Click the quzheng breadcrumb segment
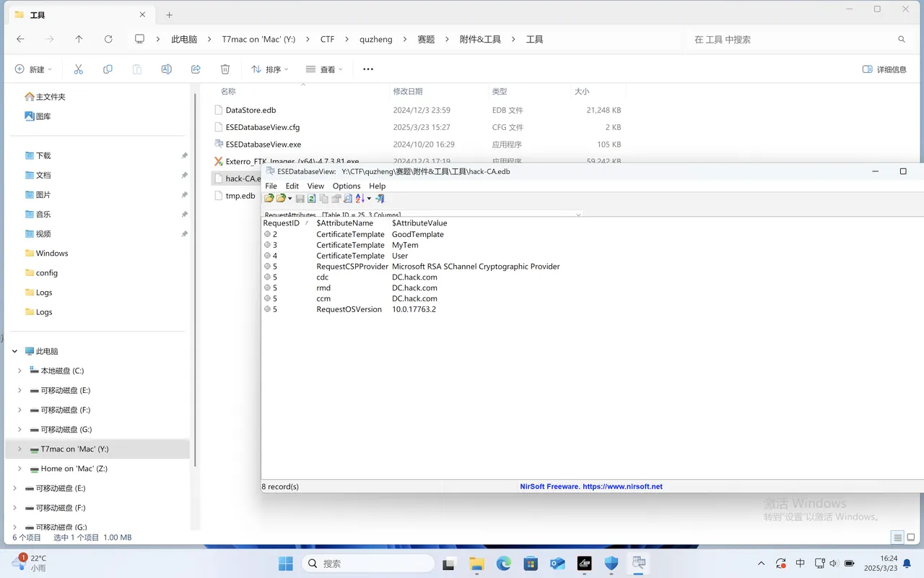 (376, 39)
